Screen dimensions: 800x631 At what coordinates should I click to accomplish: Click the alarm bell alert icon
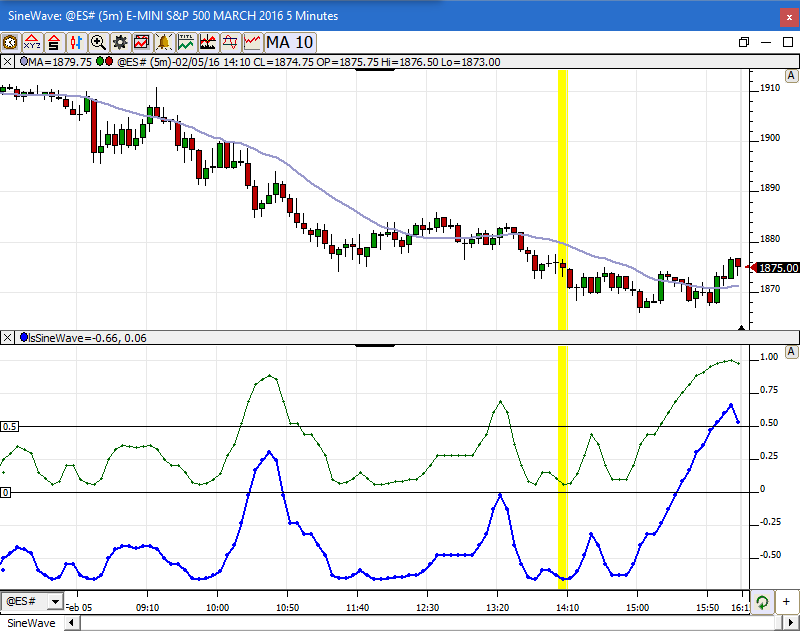pyautogui.click(x=164, y=42)
